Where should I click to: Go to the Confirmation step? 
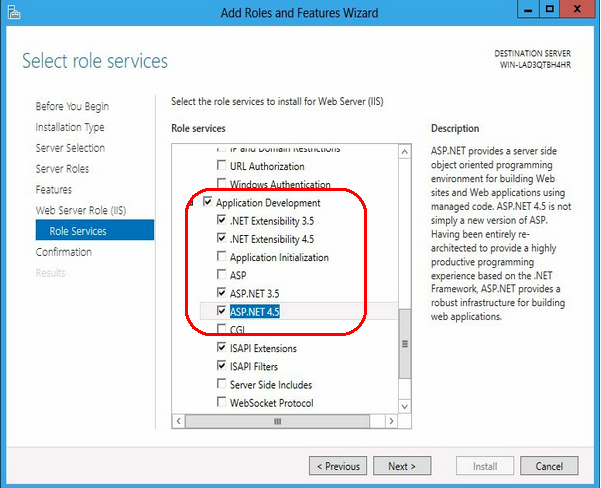(x=64, y=252)
